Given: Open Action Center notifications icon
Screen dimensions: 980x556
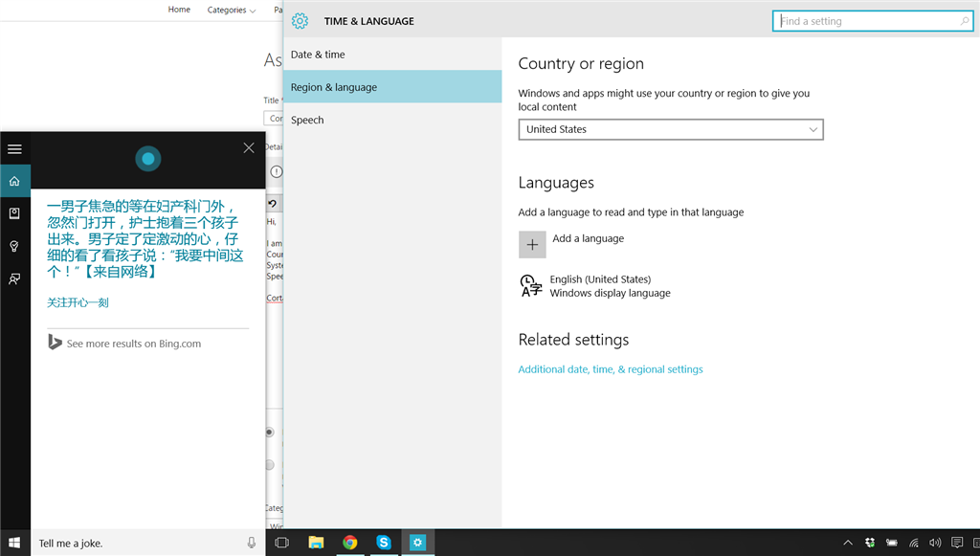Looking at the screenshot, I should point(957,543).
